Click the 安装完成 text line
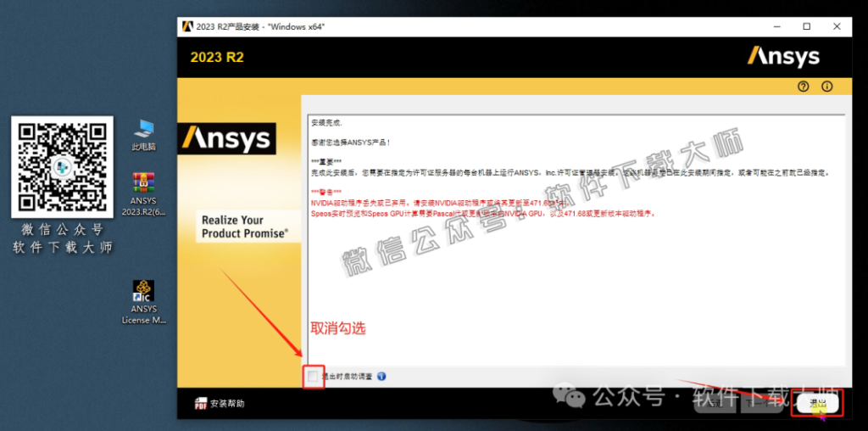 click(x=326, y=124)
